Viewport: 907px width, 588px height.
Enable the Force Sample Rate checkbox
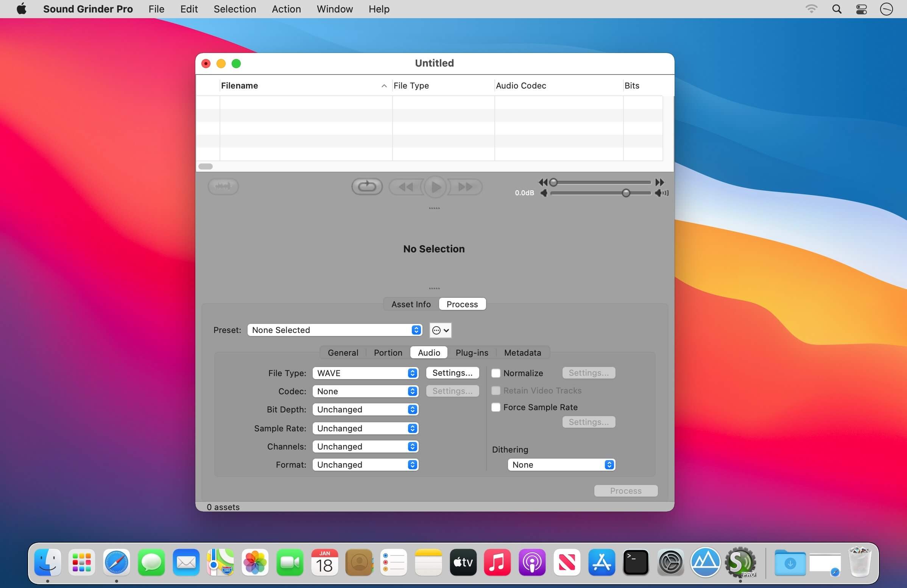click(496, 407)
